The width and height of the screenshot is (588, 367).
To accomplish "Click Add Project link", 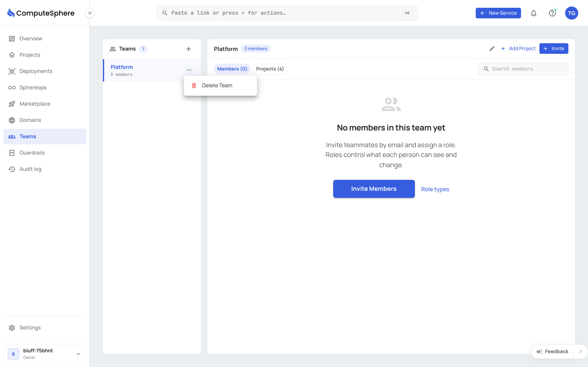I will [518, 49].
